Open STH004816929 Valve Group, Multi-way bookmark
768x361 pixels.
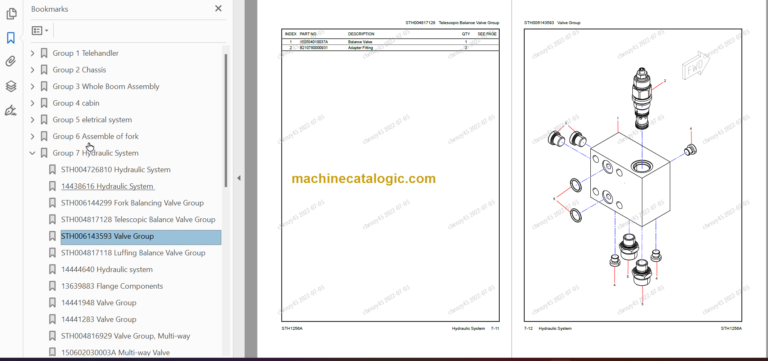125,336
